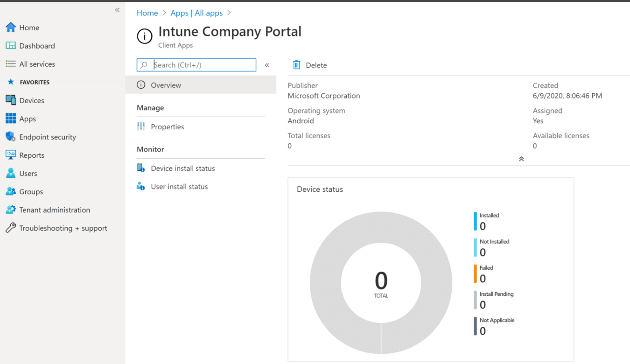Click the Device status card title
The height and width of the screenshot is (364, 630).
[x=320, y=189]
